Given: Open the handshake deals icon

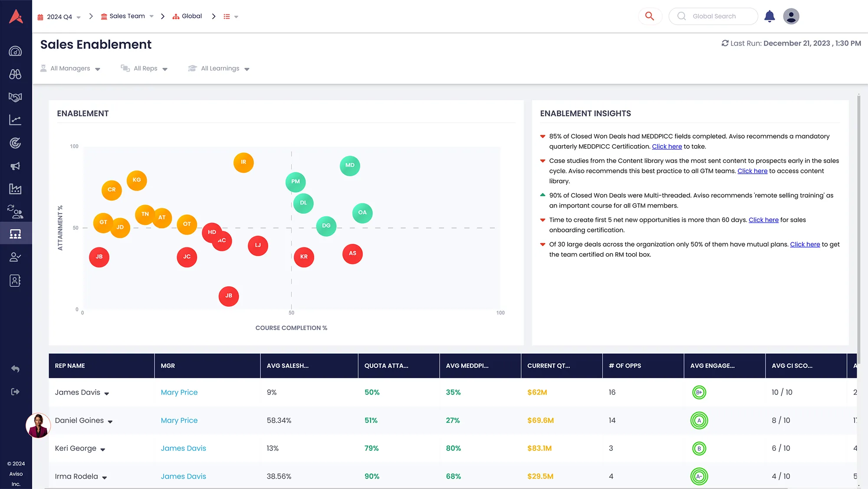Looking at the screenshot, I should (x=15, y=97).
